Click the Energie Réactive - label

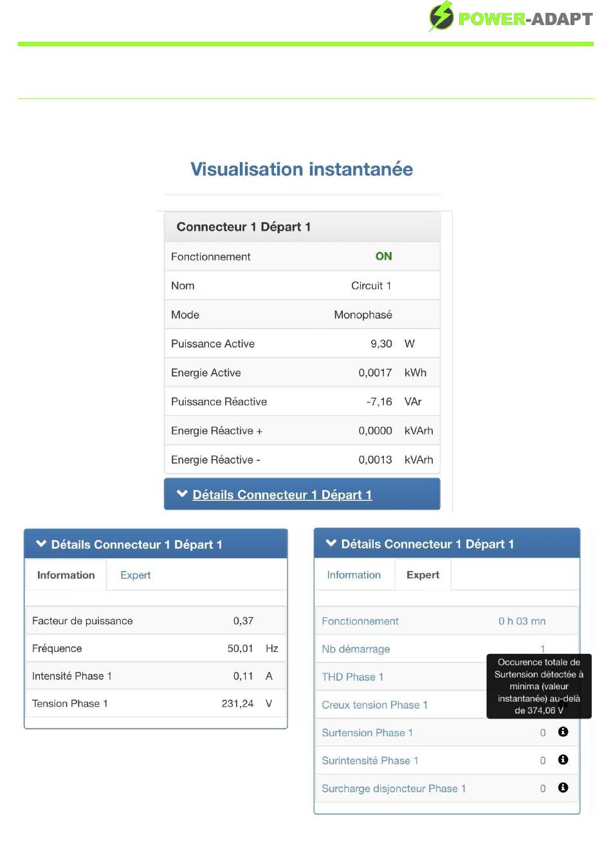(x=215, y=460)
